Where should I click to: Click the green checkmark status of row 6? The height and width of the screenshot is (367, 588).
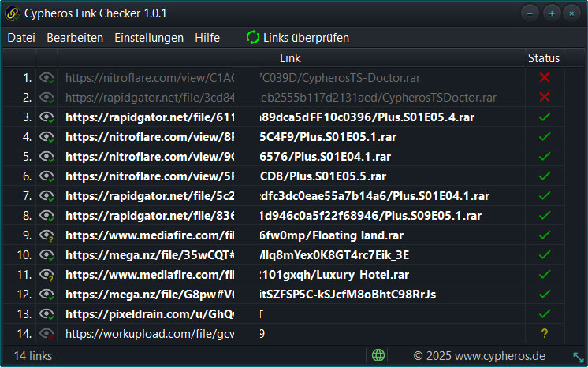click(545, 176)
